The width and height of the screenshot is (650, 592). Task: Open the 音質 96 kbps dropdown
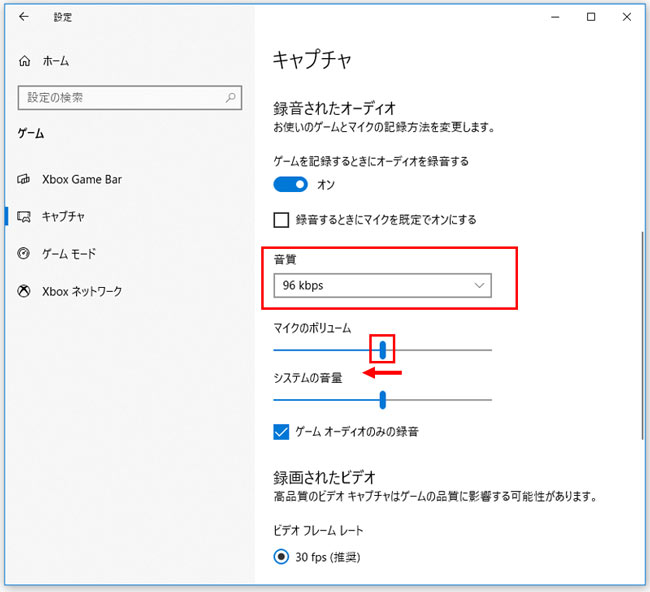click(382, 285)
